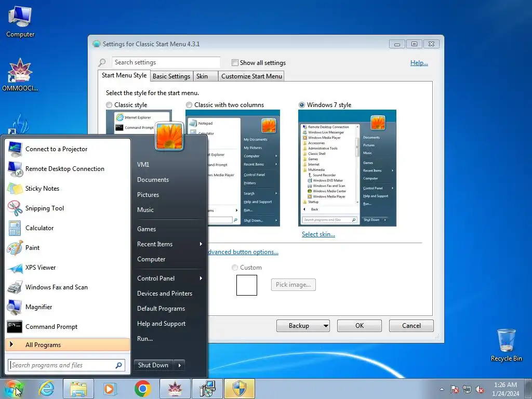Click Pick image... button
532x399 pixels.
point(293,285)
